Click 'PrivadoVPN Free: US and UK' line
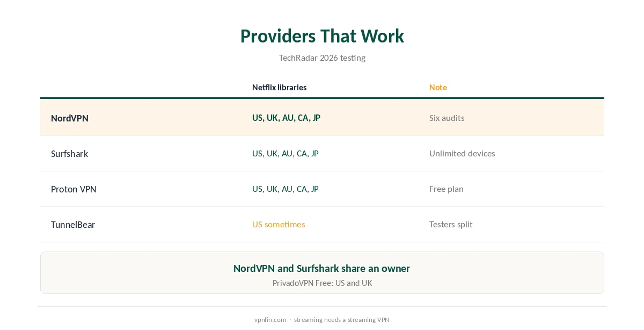This screenshot has height=330, width=644. click(322, 283)
